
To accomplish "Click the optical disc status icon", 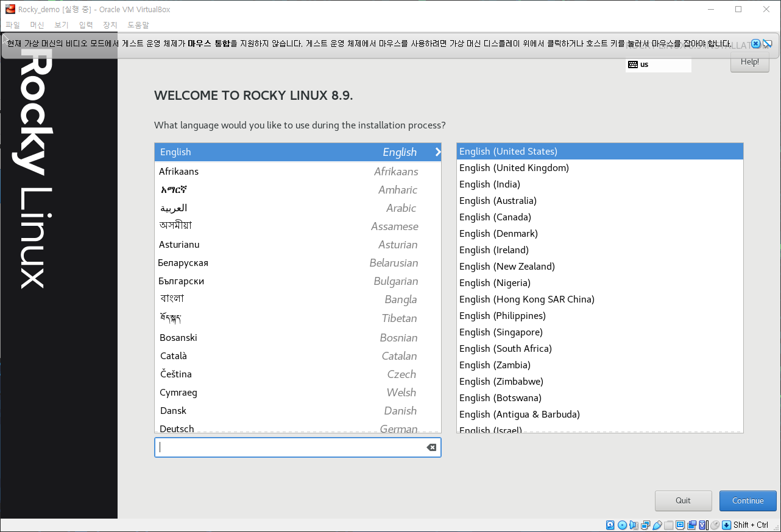I will coord(622,525).
